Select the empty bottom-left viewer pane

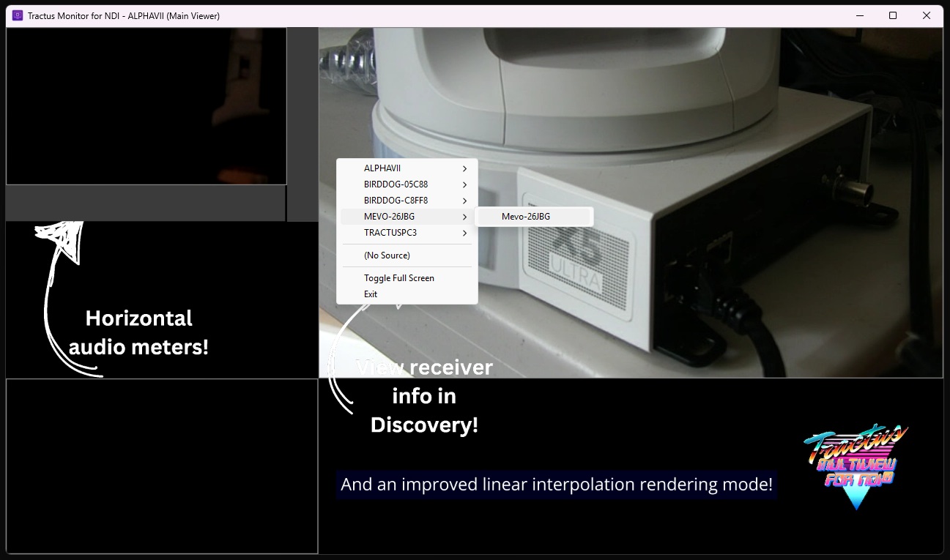pyautogui.click(x=161, y=466)
